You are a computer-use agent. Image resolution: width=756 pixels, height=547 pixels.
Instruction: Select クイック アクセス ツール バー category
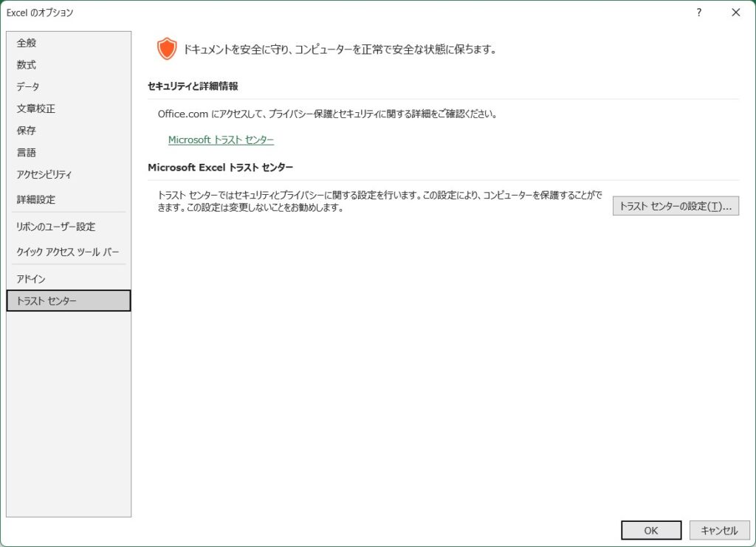67,252
